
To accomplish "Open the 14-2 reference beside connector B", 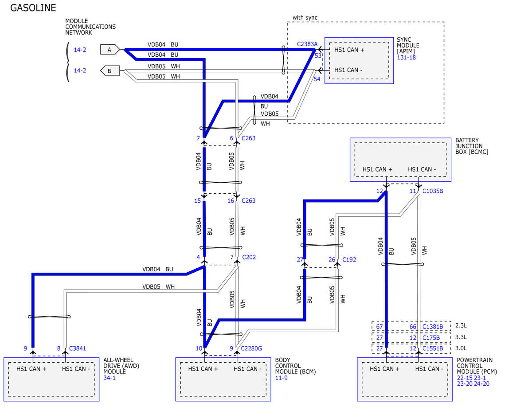I will coord(80,70).
